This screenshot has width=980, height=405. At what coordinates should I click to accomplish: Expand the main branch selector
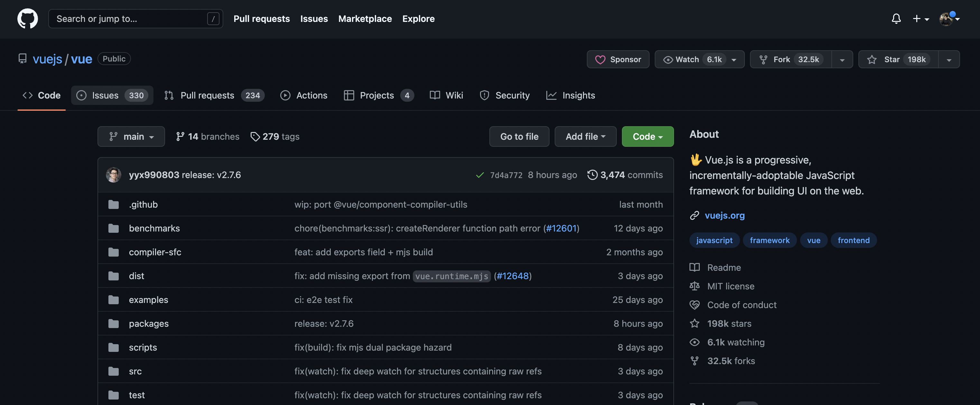point(131,136)
